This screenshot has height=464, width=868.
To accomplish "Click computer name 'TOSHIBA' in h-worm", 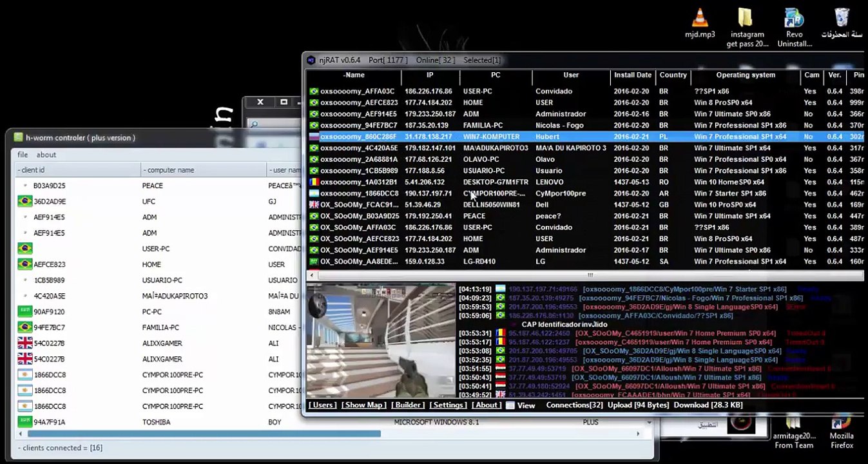I will (157, 422).
